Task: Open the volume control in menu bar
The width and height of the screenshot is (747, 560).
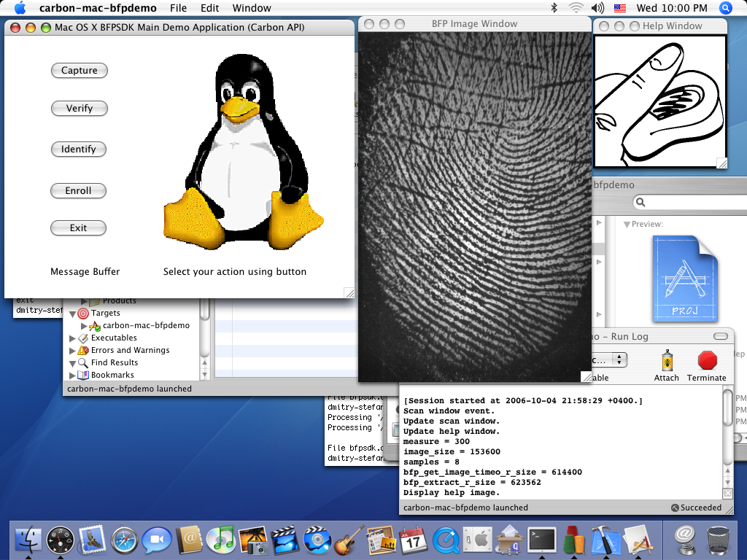Action: click(598, 8)
